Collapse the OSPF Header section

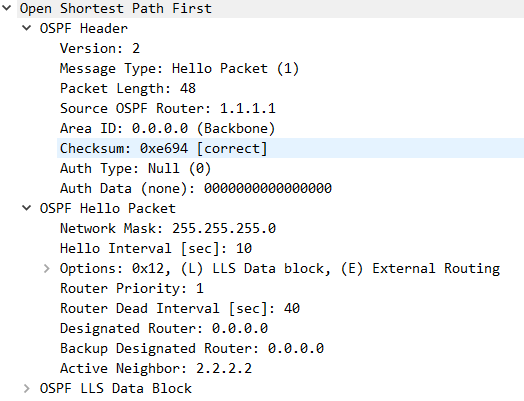pos(26,28)
